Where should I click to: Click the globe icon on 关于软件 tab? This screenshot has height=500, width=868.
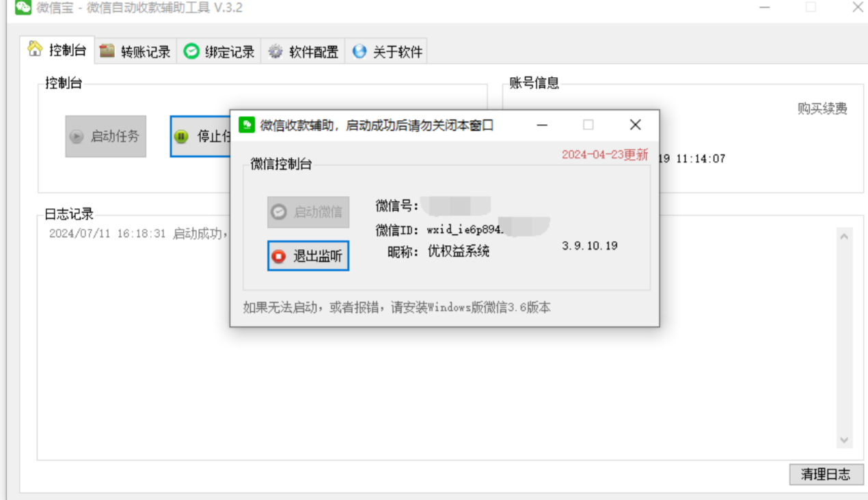tap(359, 51)
